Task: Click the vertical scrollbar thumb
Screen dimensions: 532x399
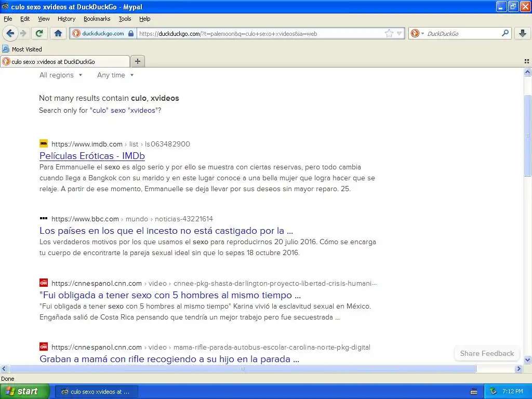Action: point(527,136)
